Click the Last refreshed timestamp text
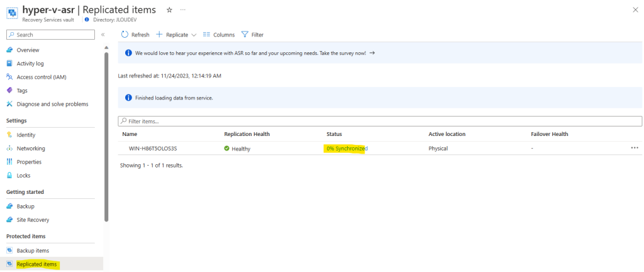The image size is (644, 272). pos(170,76)
